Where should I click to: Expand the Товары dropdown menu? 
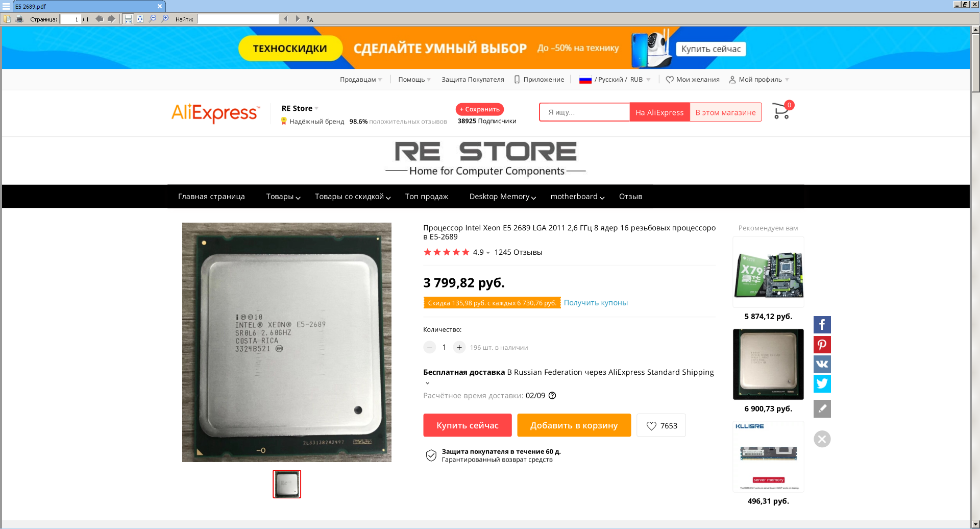point(283,197)
